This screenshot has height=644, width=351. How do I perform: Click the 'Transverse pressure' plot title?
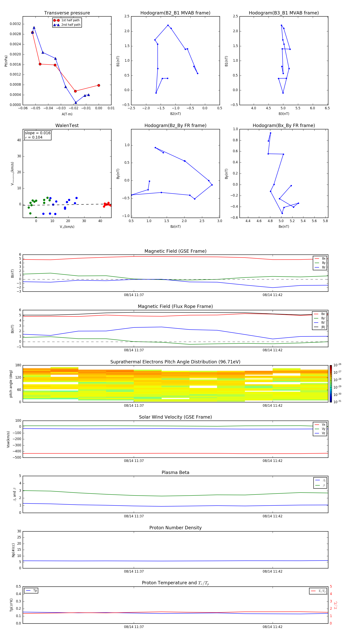click(67, 13)
